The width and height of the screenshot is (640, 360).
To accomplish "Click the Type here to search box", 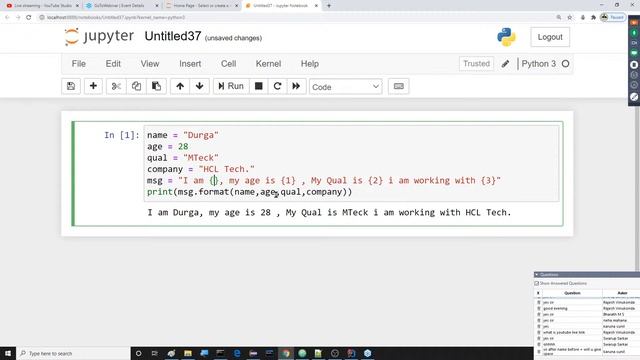I will tap(73, 353).
